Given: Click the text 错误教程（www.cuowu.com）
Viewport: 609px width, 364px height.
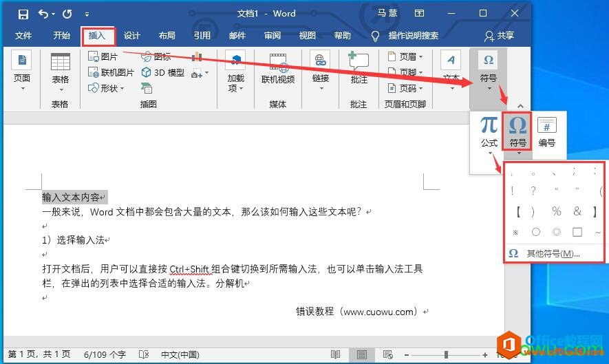Looking at the screenshot, I should 356,312.
